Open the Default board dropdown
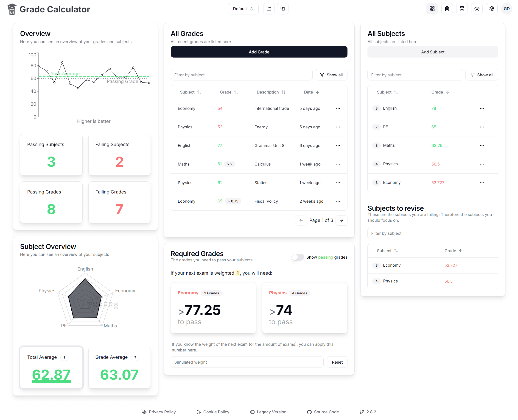518x420 pixels. [x=243, y=9]
